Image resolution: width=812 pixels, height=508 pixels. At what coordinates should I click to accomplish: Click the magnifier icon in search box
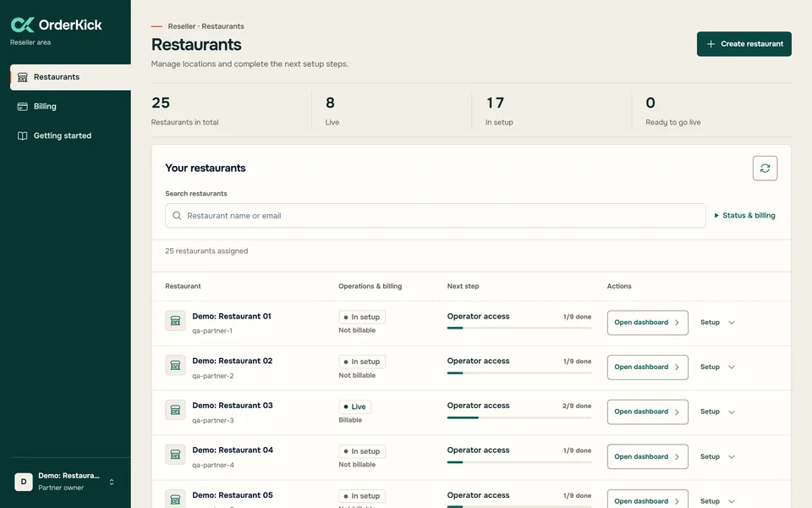tap(177, 216)
